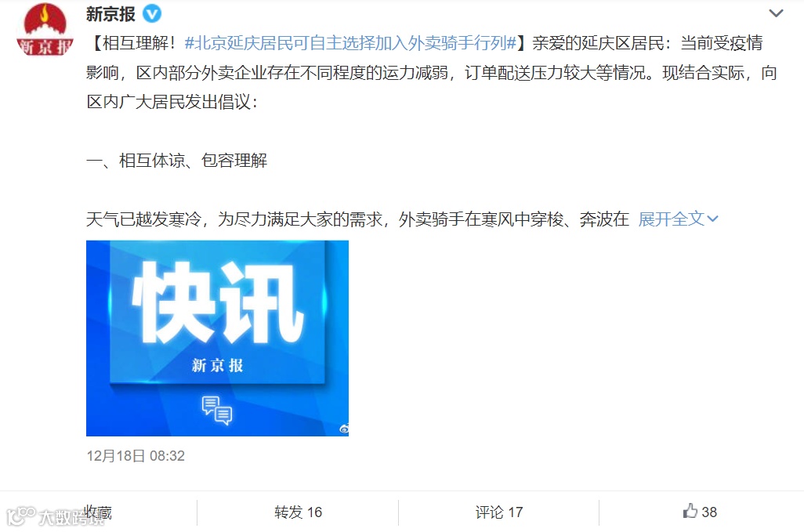Click the Weibo watermark eye icon

(344, 429)
